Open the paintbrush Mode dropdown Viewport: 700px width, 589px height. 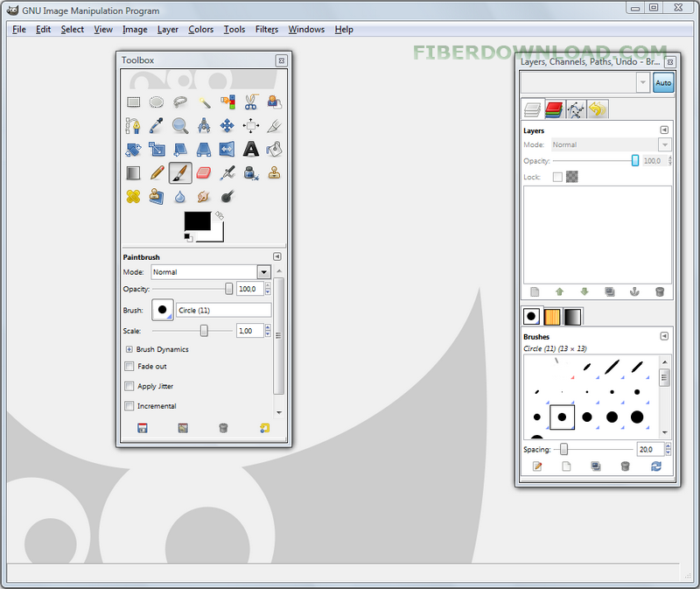coord(262,272)
